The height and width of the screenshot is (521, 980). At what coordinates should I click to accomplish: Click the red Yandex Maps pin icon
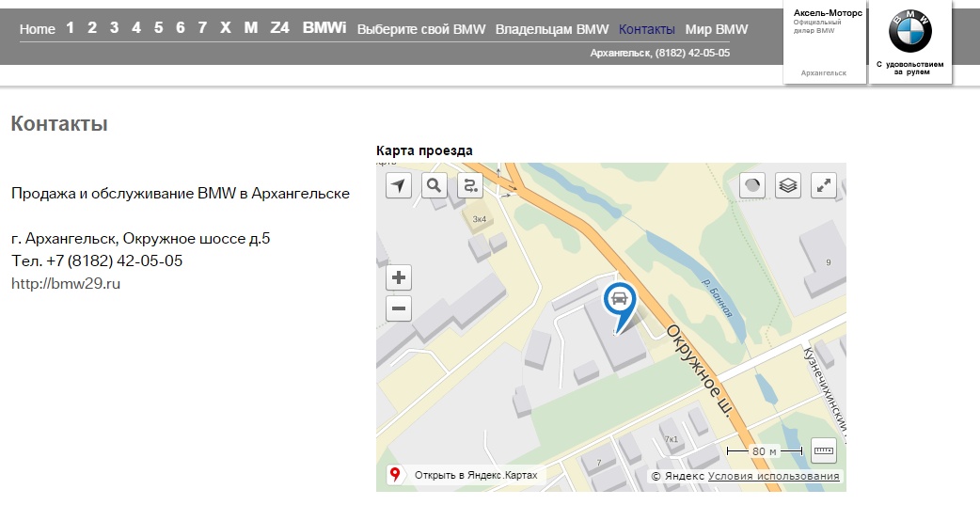coord(395,475)
